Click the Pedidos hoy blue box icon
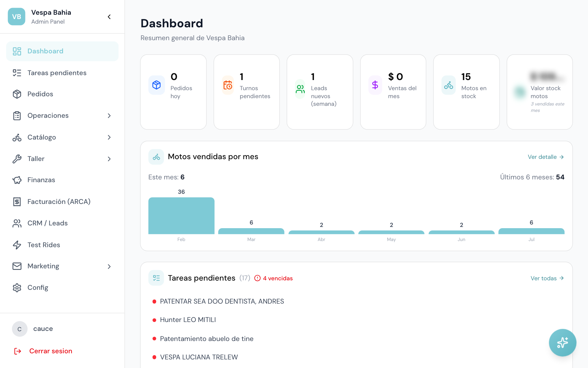The height and width of the screenshot is (368, 588). coord(156,85)
